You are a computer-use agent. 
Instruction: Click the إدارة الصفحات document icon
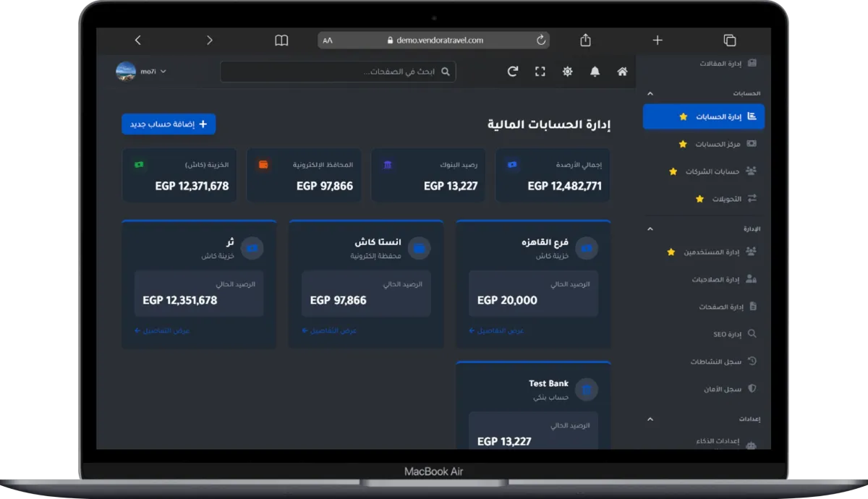(752, 307)
